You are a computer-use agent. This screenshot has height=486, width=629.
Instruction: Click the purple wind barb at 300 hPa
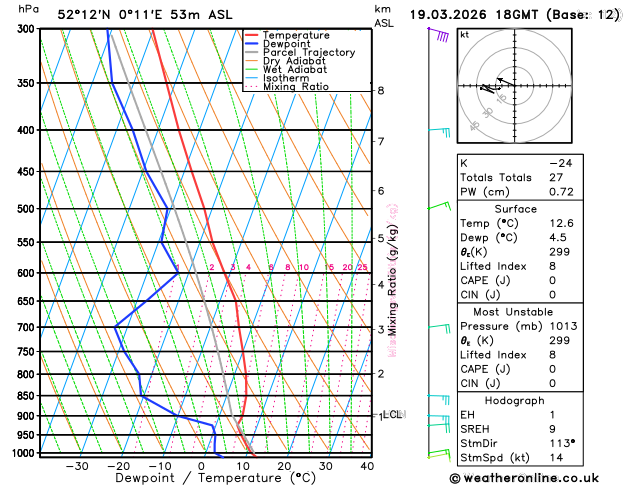point(438,34)
